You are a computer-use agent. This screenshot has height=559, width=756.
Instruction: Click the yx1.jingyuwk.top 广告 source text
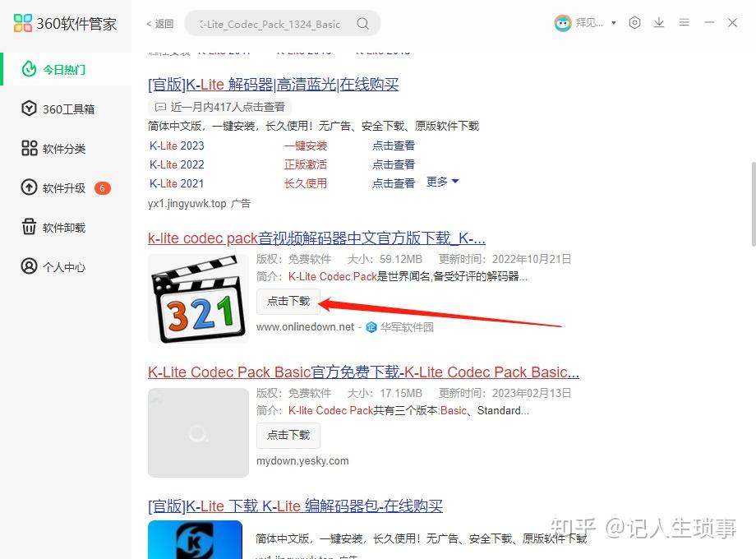(199, 204)
